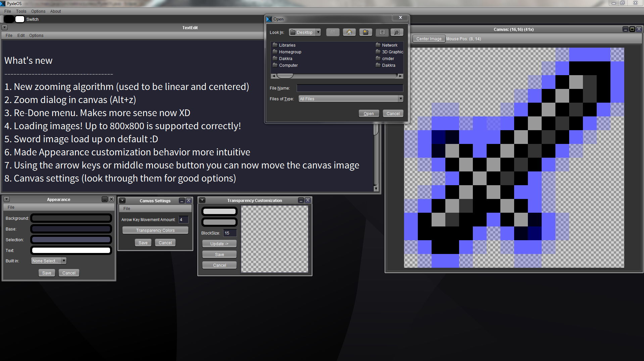Expand the Built in None Select dropdown

coord(49,261)
